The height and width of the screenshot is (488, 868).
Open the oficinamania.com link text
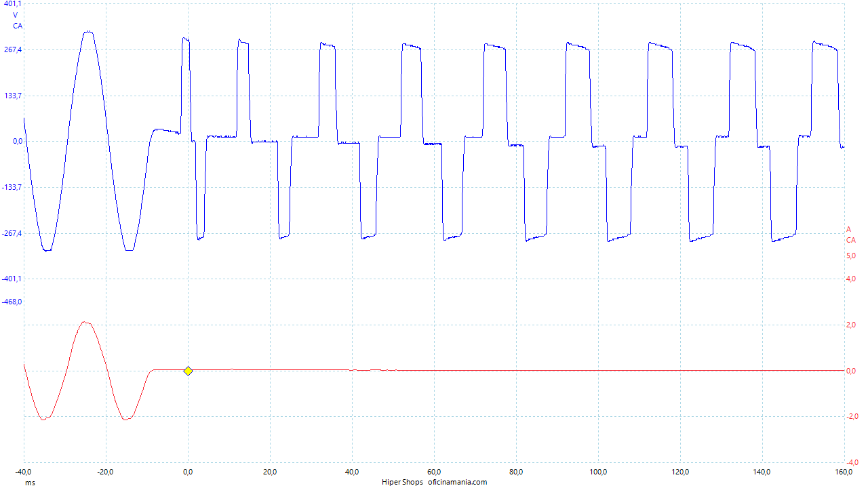point(456,483)
